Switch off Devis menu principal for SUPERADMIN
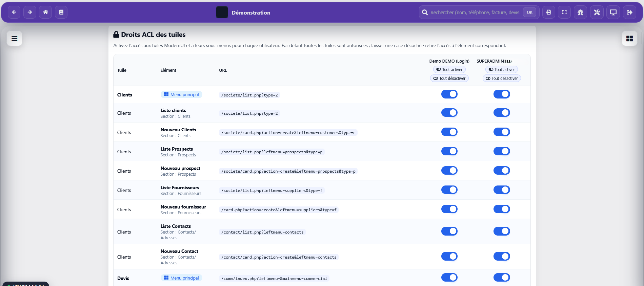The height and width of the screenshot is (286, 644). 501,278
